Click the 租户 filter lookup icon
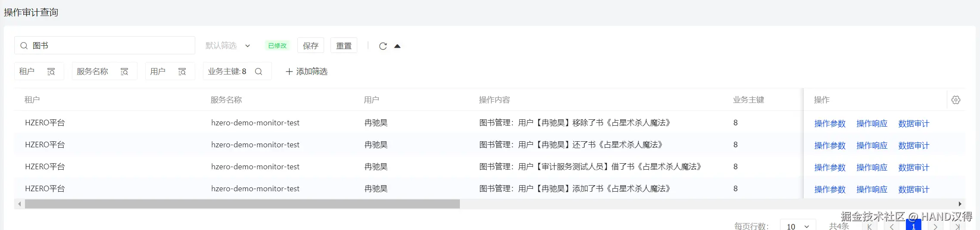980x230 pixels. (51, 71)
